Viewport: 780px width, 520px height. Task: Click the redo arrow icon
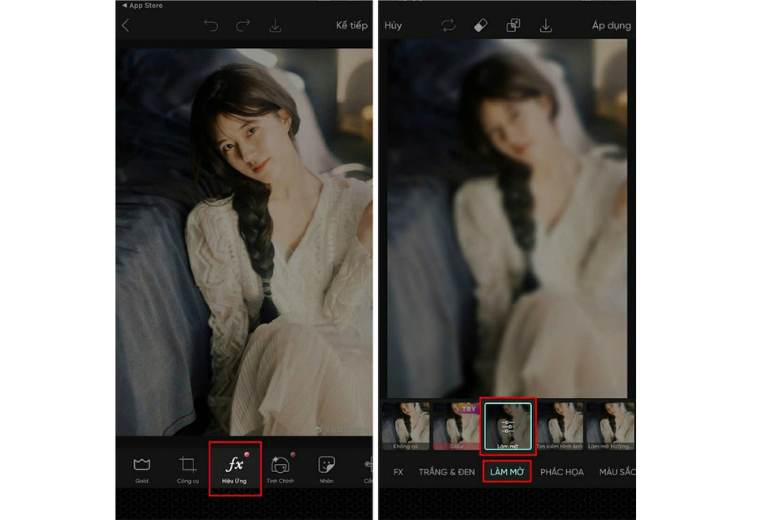coord(242,25)
